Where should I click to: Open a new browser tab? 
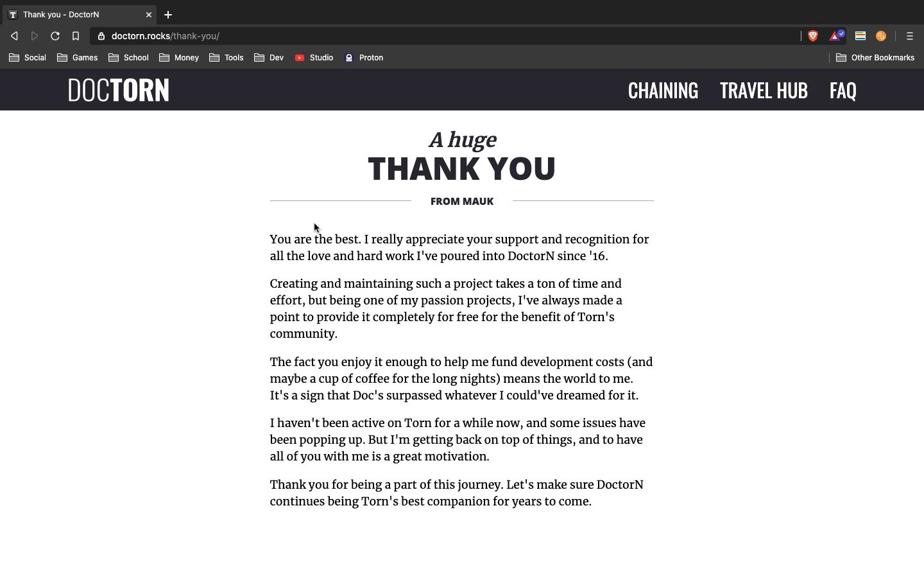168,14
